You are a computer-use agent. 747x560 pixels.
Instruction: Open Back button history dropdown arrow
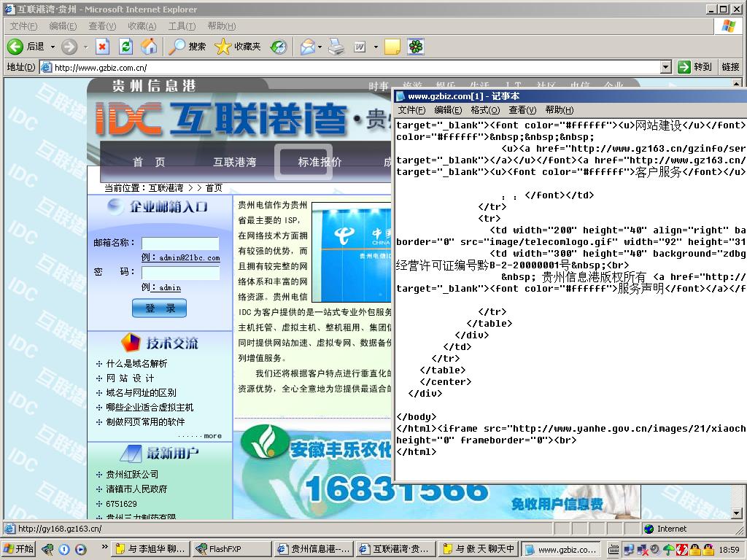(x=53, y=47)
